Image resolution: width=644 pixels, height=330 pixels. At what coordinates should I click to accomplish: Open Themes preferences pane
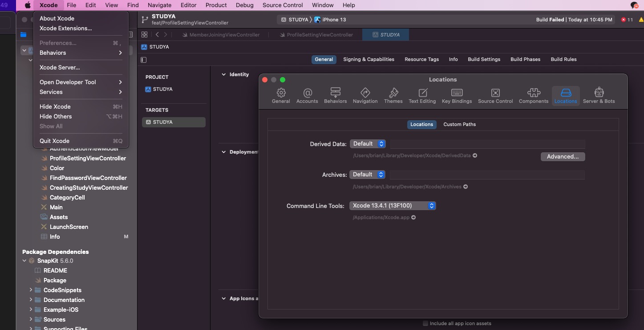(393, 95)
